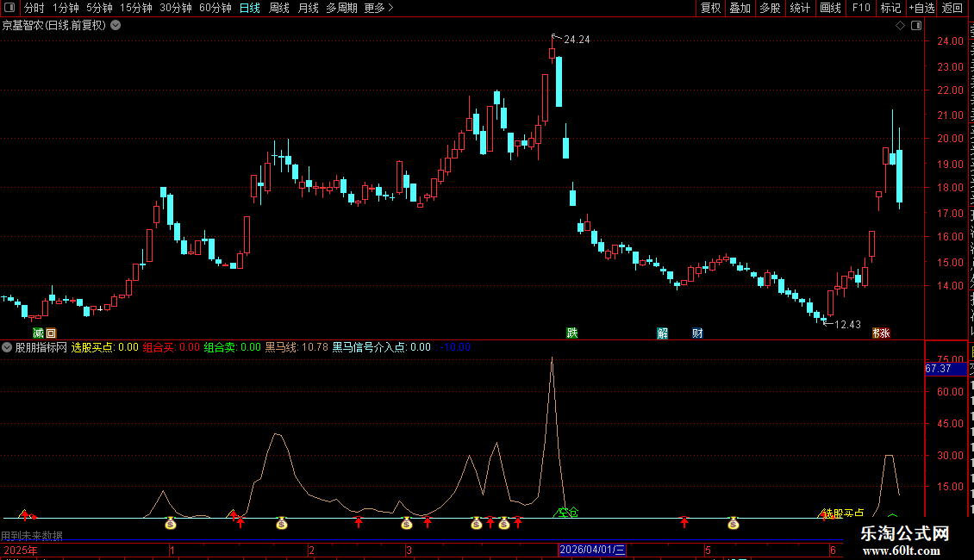Viewport: 974px width, 560px height.
Task: Click the first money bag signal icon
Action: [x=171, y=524]
